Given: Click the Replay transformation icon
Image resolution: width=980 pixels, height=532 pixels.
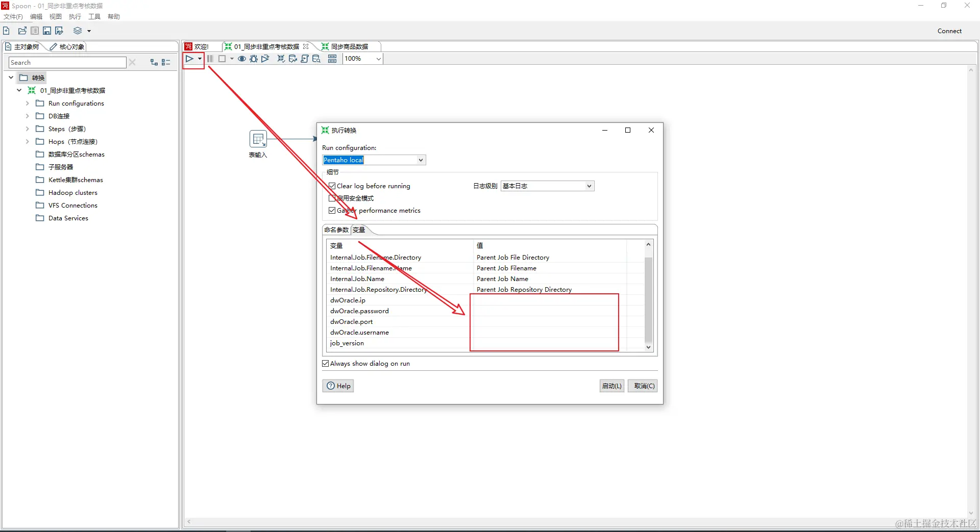Looking at the screenshot, I should (265, 59).
